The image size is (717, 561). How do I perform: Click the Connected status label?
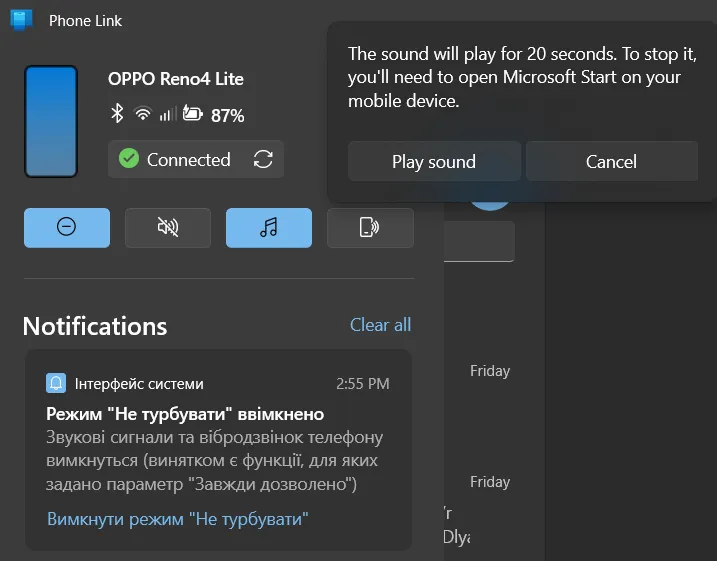188,160
